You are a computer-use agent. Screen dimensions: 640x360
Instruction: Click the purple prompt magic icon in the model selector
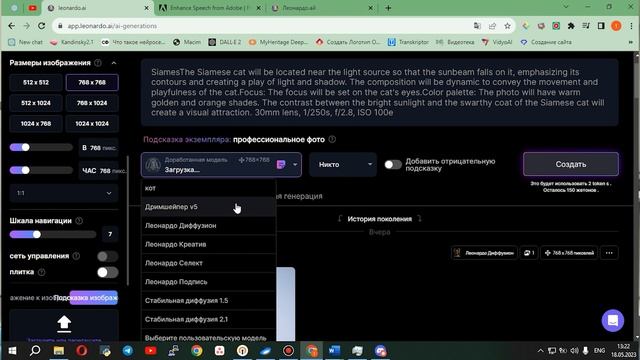[x=281, y=164]
